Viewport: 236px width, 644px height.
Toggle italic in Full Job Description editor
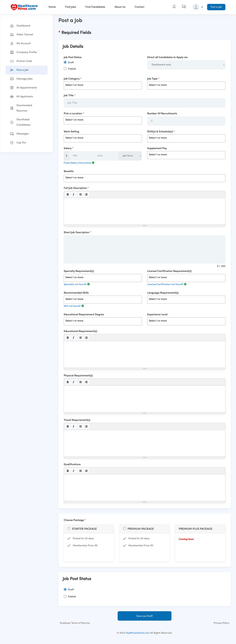point(74,194)
